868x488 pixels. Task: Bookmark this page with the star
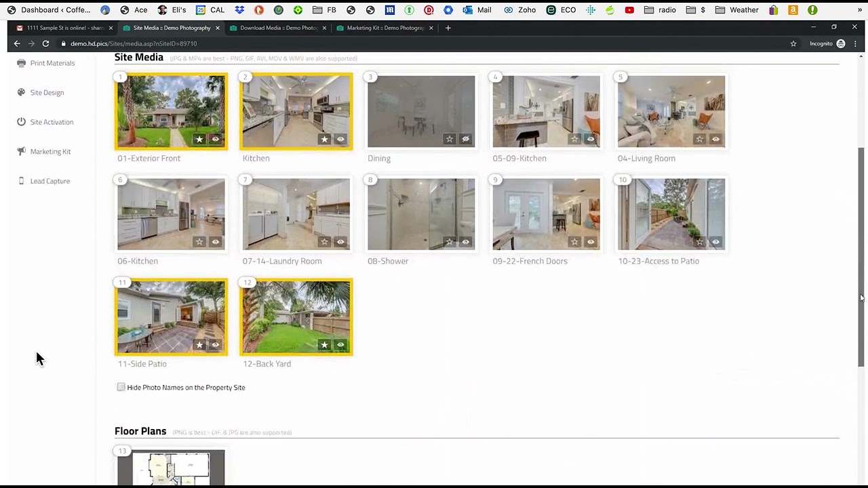(793, 43)
